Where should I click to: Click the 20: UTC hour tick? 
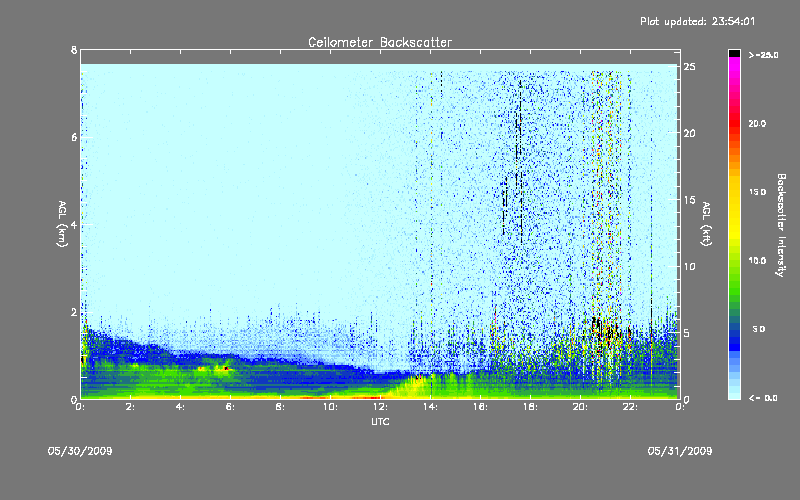(x=580, y=407)
